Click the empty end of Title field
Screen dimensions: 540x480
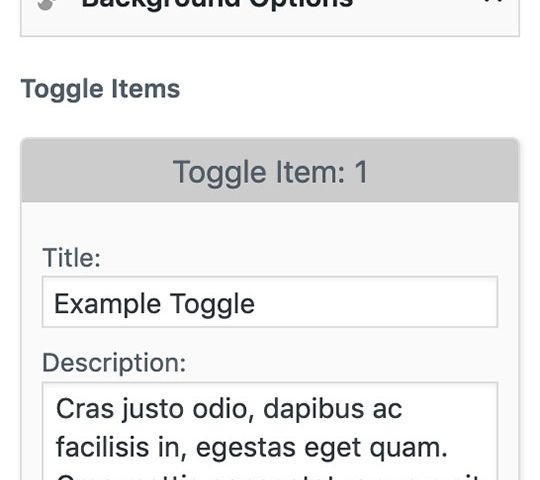point(375,302)
